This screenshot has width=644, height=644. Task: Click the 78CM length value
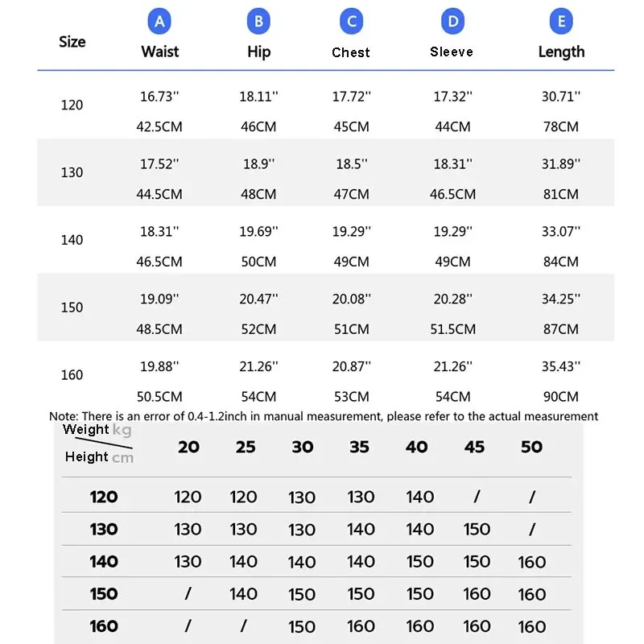click(560, 126)
